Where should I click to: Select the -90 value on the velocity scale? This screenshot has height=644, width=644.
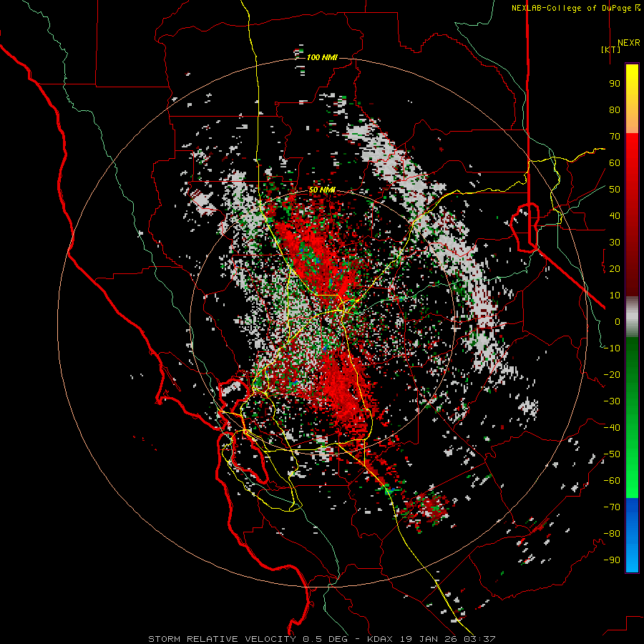click(x=612, y=560)
